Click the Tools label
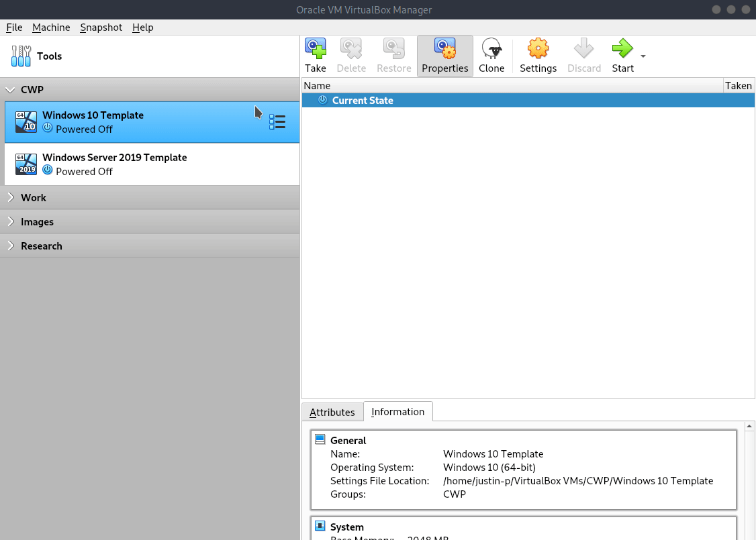756x540 pixels. click(49, 56)
